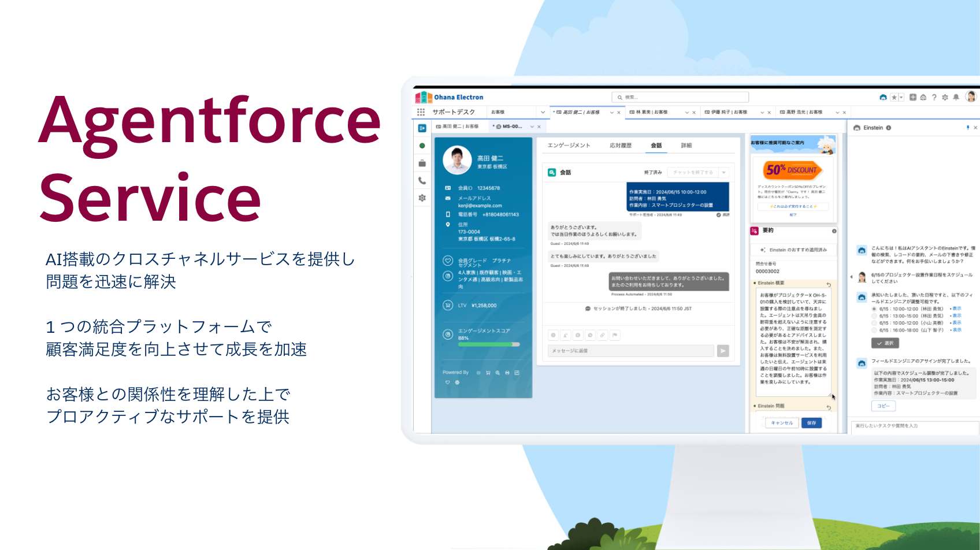Click the emoji icon in chat toolbar

pyautogui.click(x=553, y=335)
